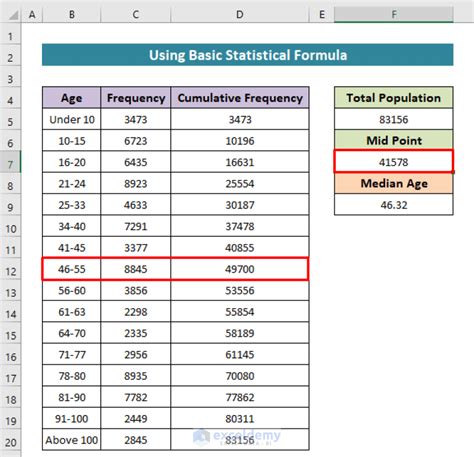Select column F header
This screenshot has width=474, height=457.
[x=394, y=14]
